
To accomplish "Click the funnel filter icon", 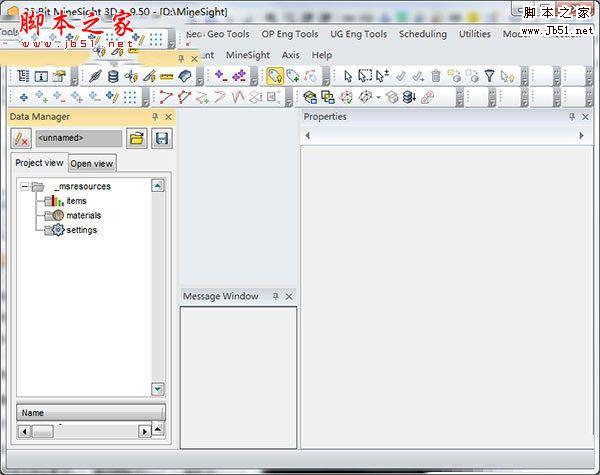I will [x=489, y=76].
